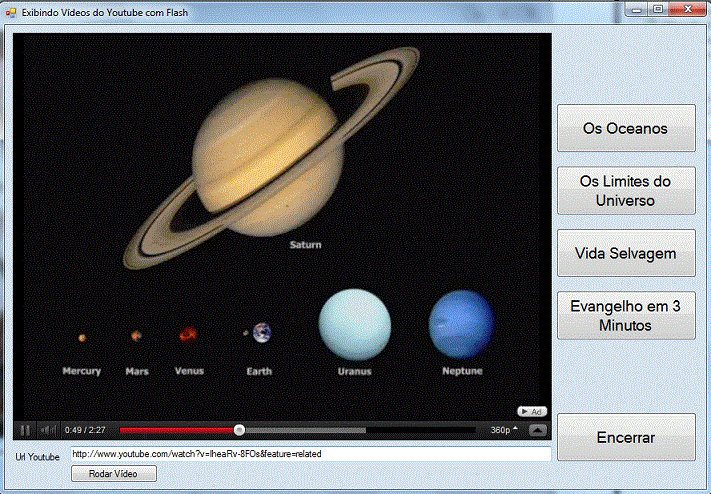Click the Neptune planet in the video
The width and height of the screenshot is (711, 494).
[462, 325]
